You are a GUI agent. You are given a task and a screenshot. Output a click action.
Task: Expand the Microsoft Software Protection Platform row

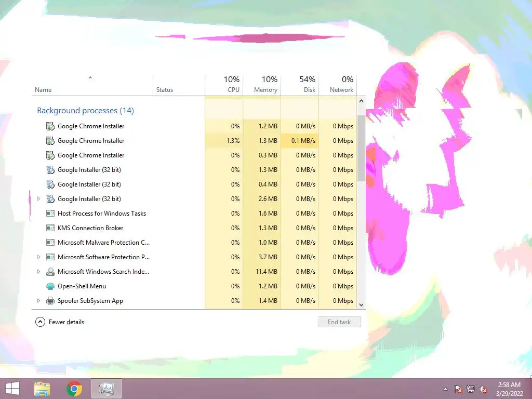click(38, 257)
